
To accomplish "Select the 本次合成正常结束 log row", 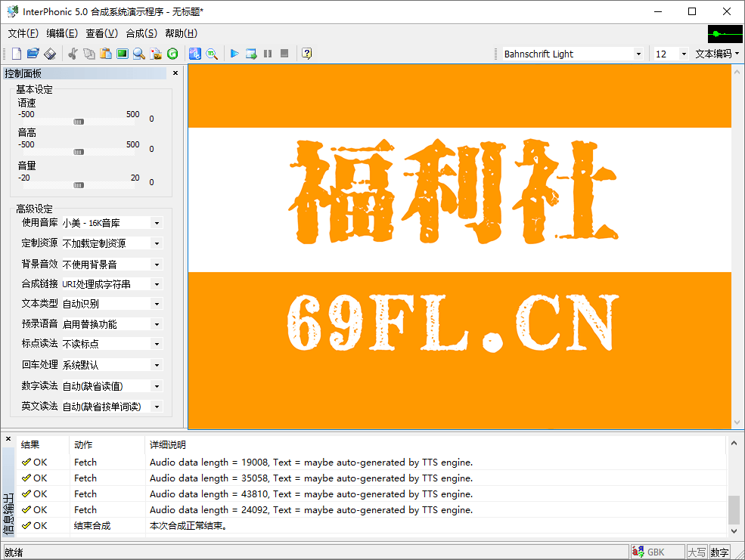I will (x=371, y=526).
